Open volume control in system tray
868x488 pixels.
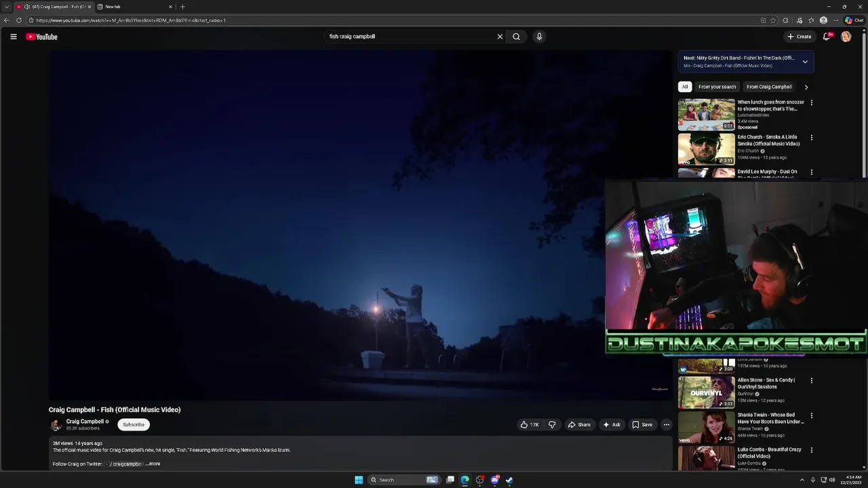coord(832,480)
